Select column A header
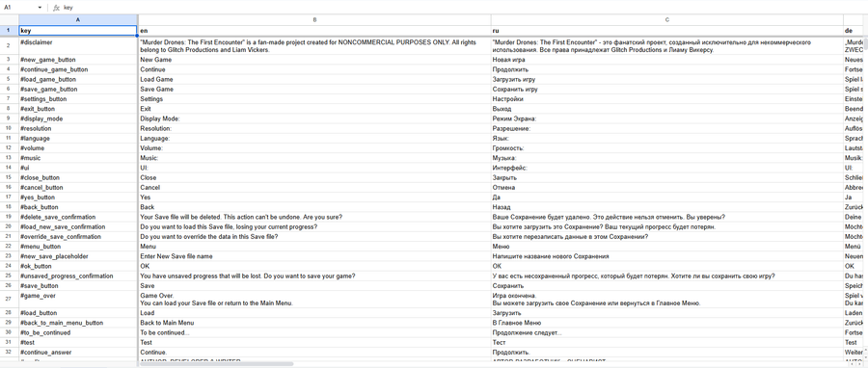868x368 pixels. point(78,20)
